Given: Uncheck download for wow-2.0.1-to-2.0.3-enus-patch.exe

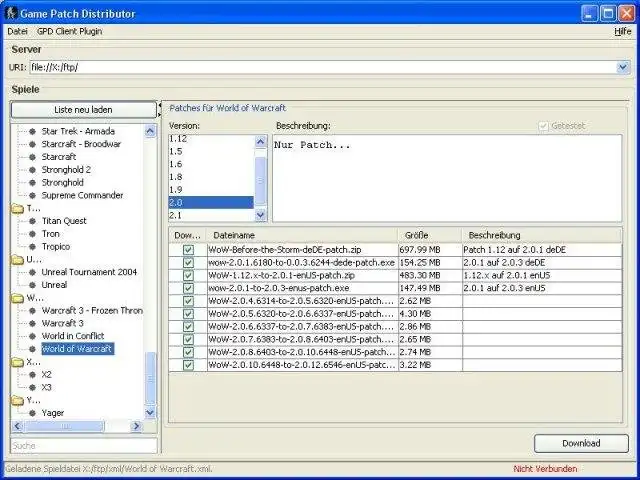Looking at the screenshot, I should click(x=188, y=288).
